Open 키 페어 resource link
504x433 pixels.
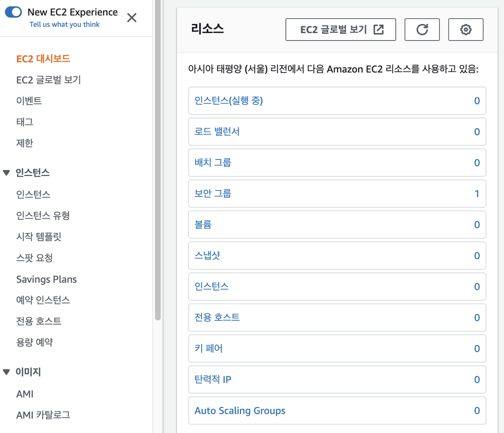coord(208,348)
